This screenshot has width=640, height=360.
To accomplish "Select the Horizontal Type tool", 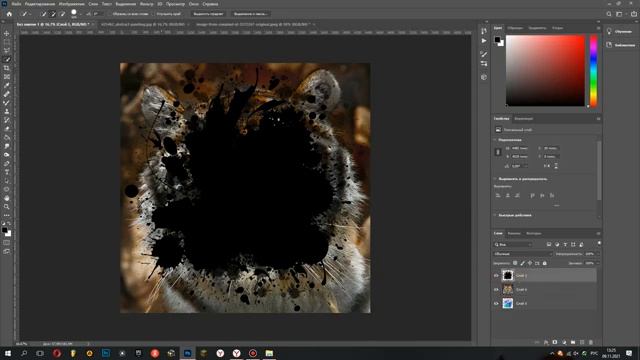I will click(x=7, y=172).
